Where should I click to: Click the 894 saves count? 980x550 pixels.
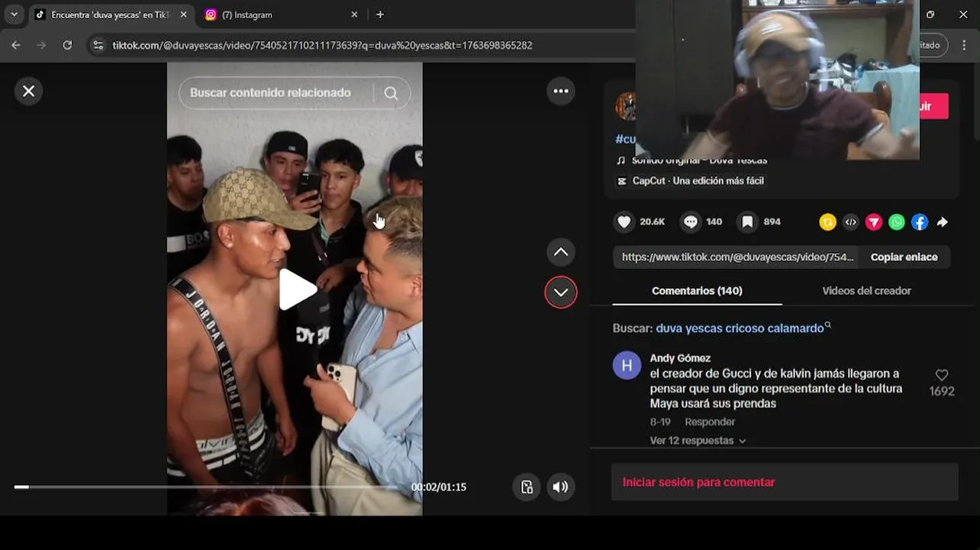772,222
